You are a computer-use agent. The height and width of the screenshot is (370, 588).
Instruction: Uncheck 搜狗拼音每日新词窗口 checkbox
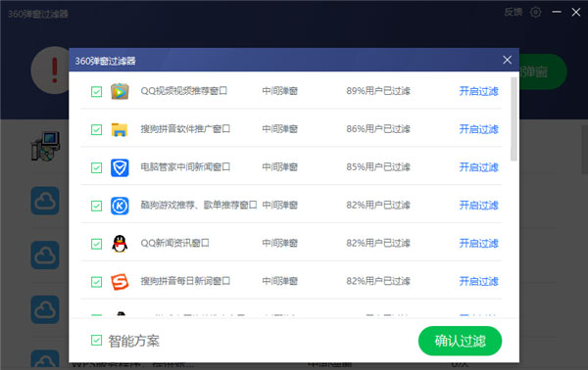[x=96, y=282]
